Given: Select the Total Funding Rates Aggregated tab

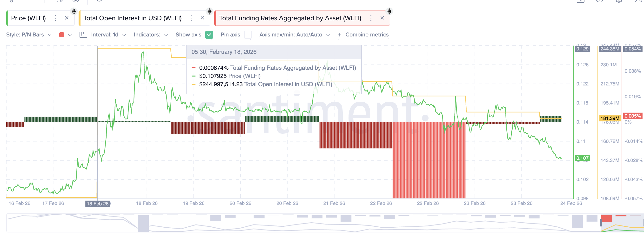Looking at the screenshot, I should coord(290,18).
